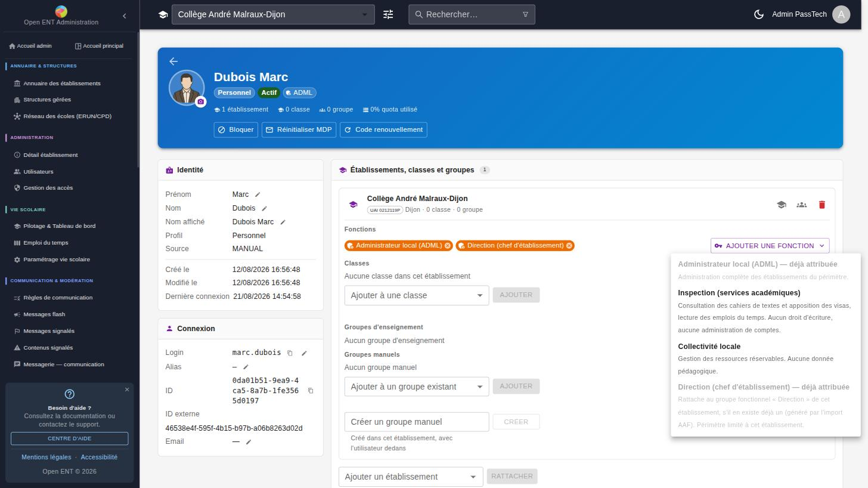
Task: Click Réinitialiser MDP button
Action: 299,130
